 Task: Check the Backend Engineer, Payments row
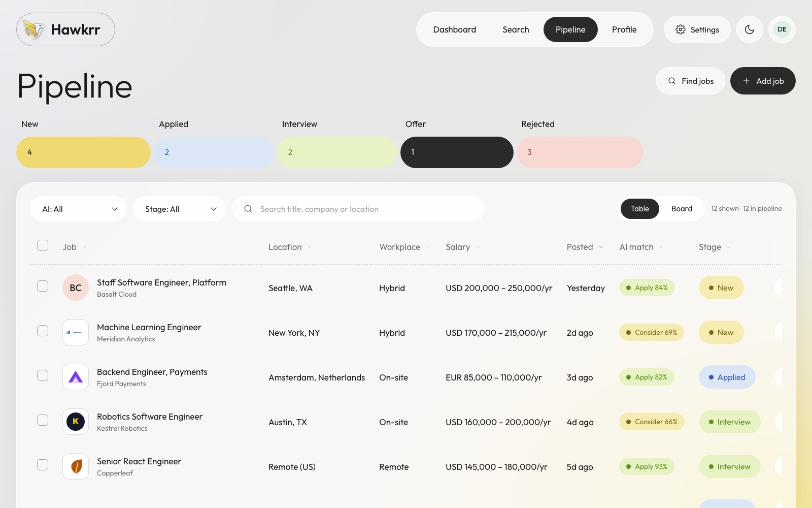pos(43,375)
